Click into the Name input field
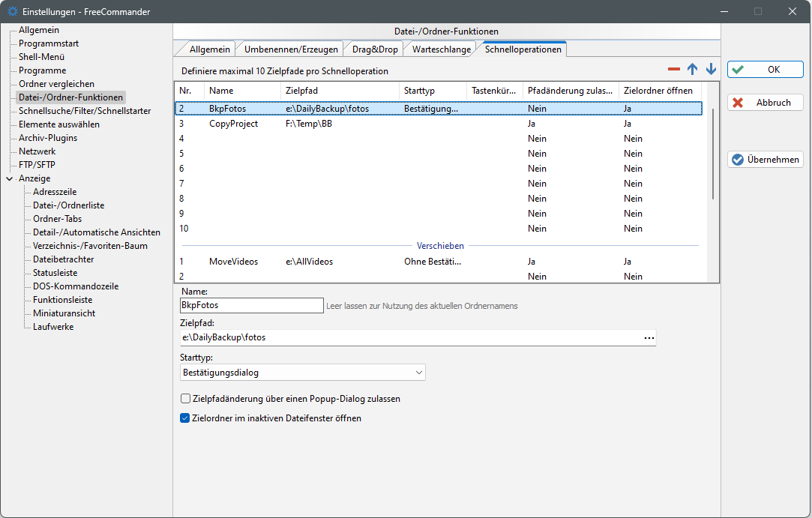Viewport: 812px width, 518px height. tap(251, 306)
